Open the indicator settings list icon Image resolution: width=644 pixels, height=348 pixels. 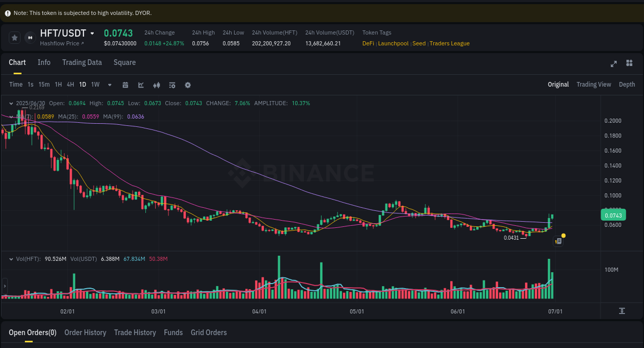click(x=172, y=85)
